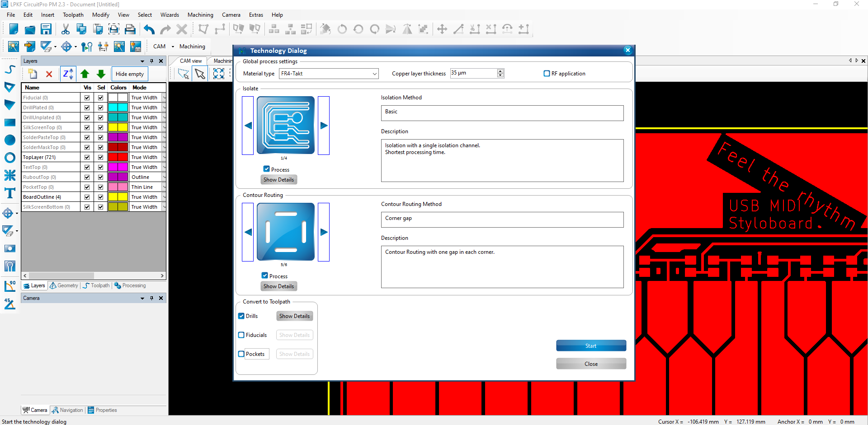Click the Close button in Technology Dialog
This screenshot has height=425, width=868.
pos(591,364)
